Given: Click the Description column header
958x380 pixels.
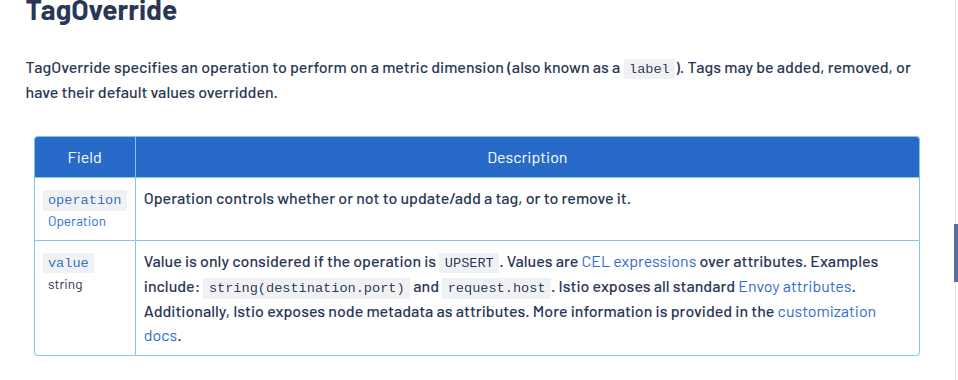Looking at the screenshot, I should click(x=527, y=158).
